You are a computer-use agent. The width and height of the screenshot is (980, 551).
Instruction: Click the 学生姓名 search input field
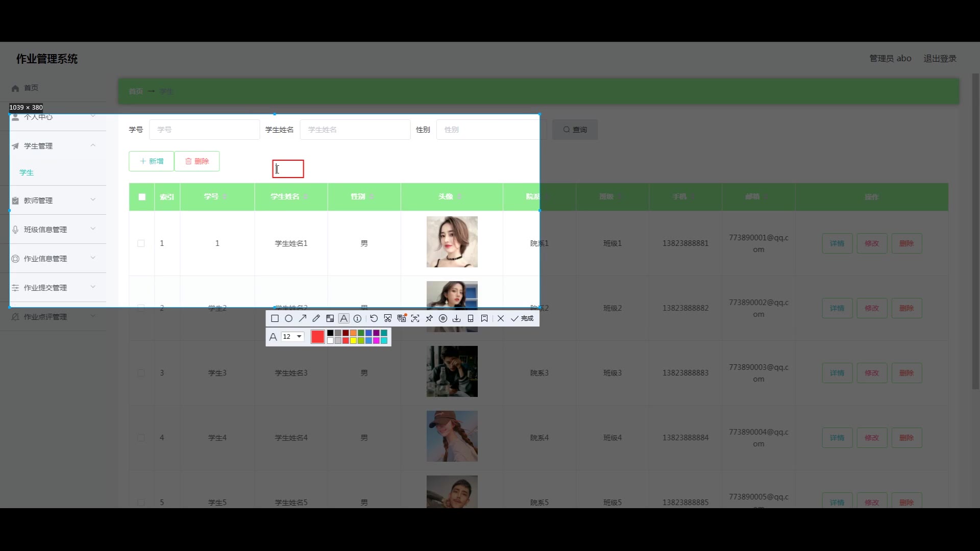pos(355,130)
